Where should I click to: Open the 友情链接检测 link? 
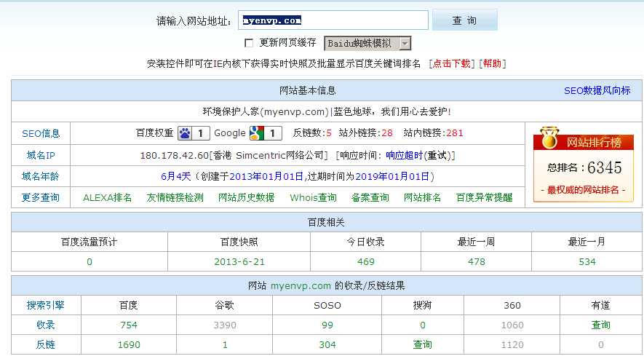(x=175, y=197)
